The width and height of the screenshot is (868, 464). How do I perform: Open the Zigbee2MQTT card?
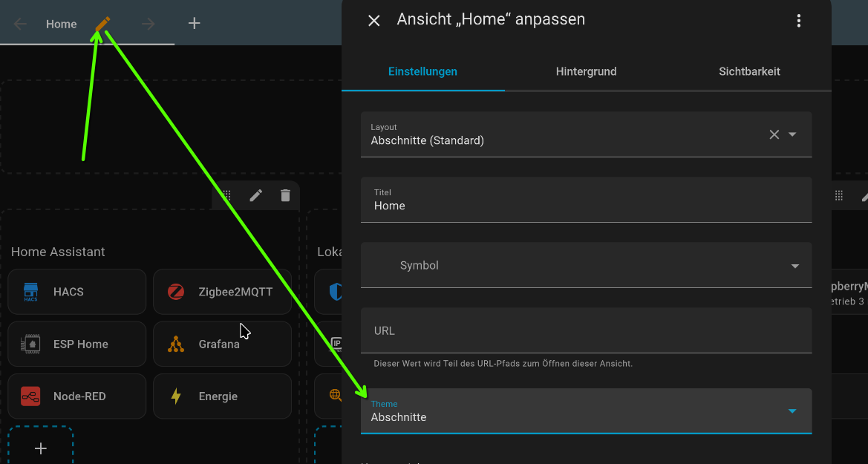[222, 292]
